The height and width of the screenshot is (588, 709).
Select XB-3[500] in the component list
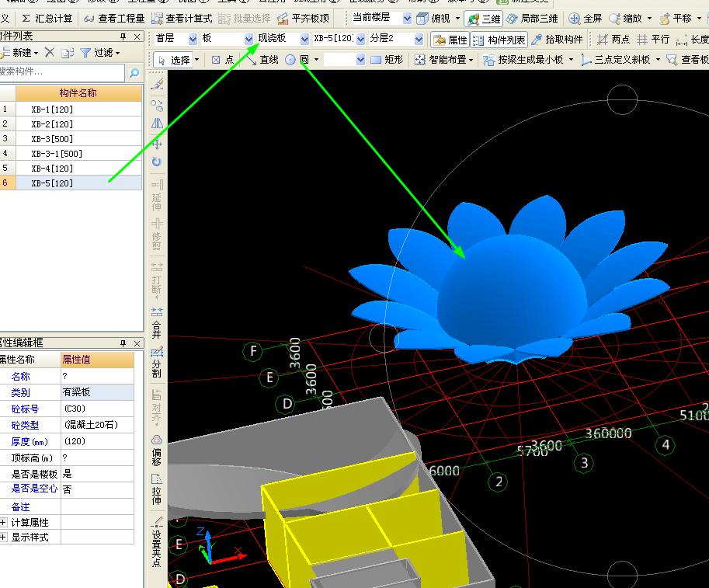tap(52, 139)
